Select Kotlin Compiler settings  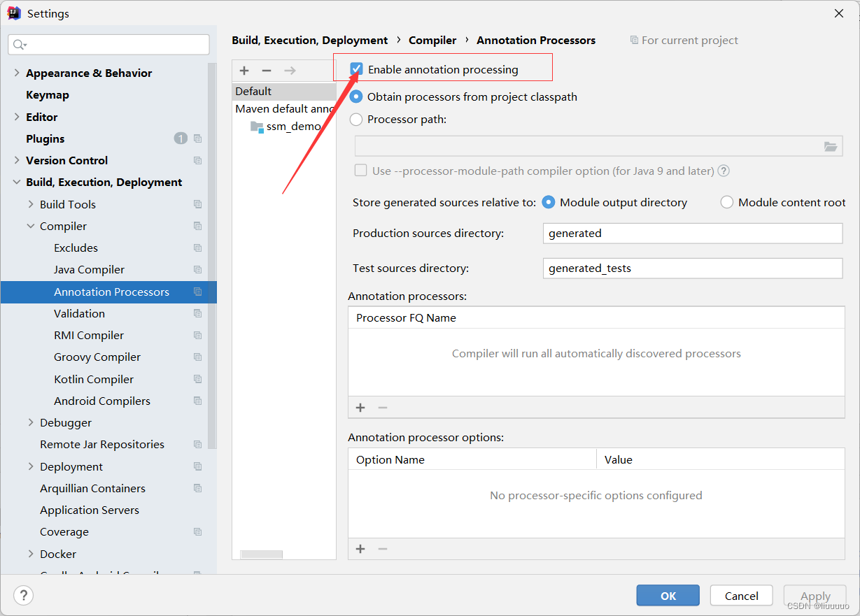(x=94, y=379)
